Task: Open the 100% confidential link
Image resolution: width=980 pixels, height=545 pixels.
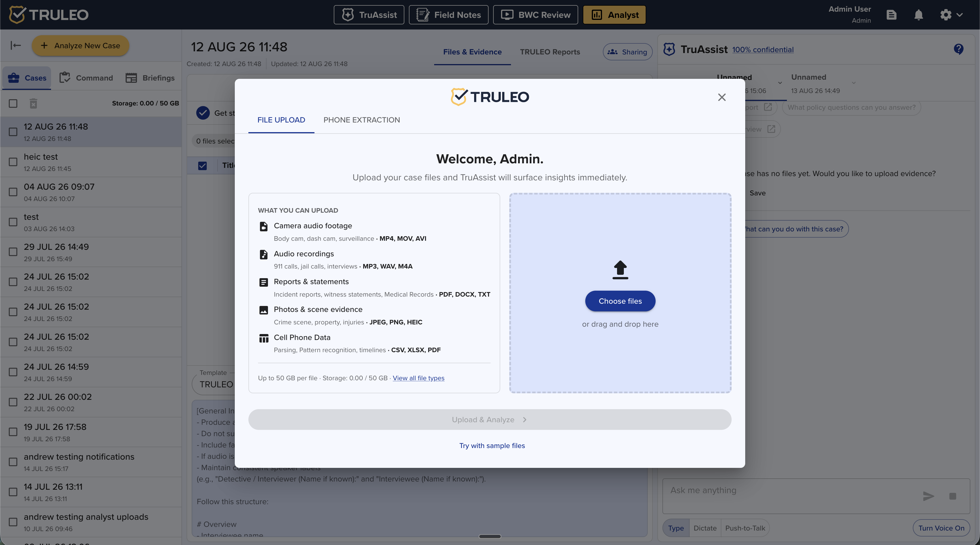Action: [763, 50]
